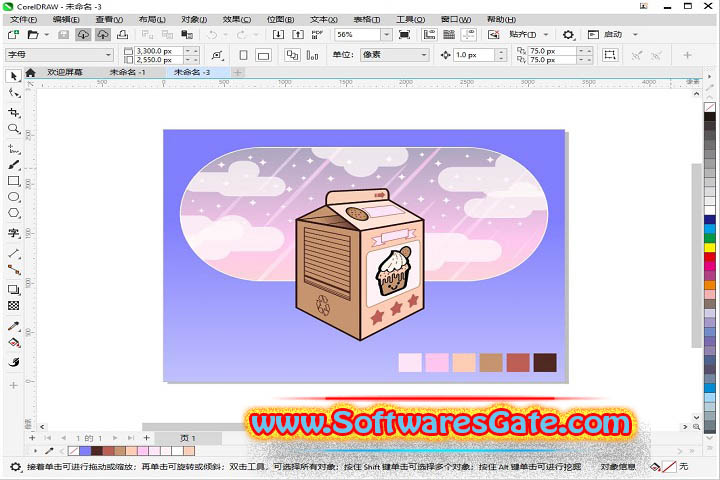This screenshot has height=480, width=720.
Task: Activate the Zoom magnifier tool
Action: click(14, 129)
